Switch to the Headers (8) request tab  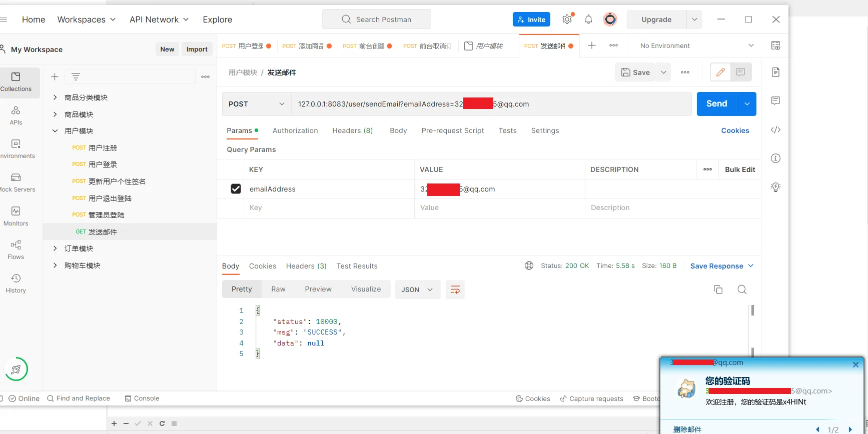point(353,130)
